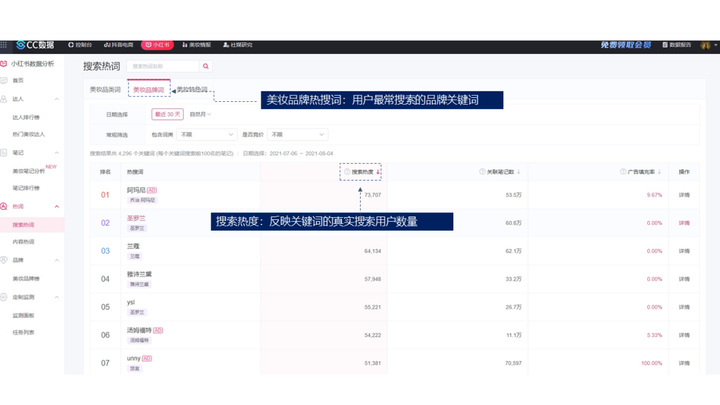Select the 小红书 nav pill
The image size is (720, 405).
[x=157, y=45]
